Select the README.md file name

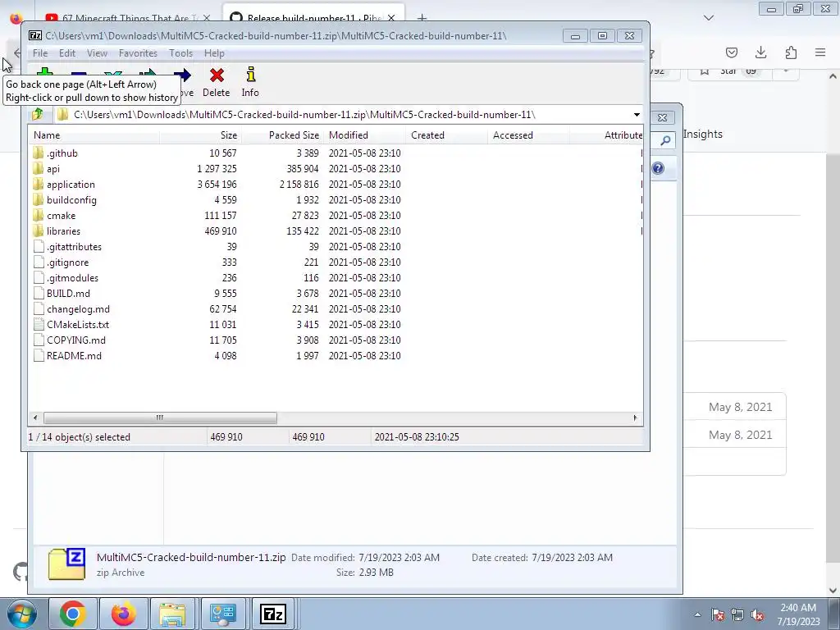pos(74,356)
